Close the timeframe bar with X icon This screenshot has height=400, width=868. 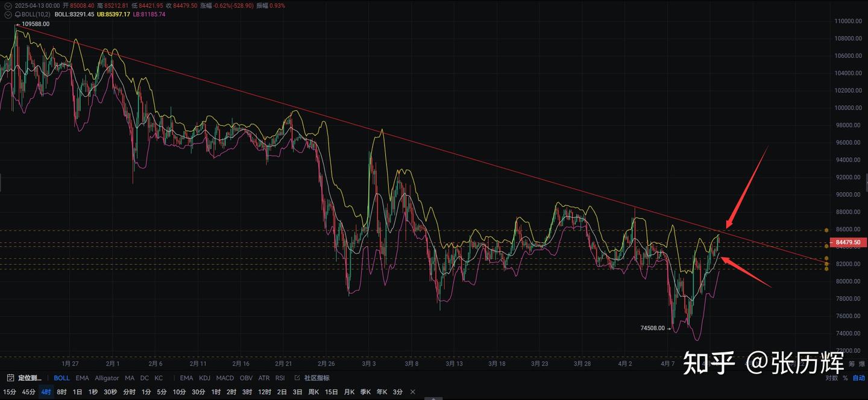click(413, 392)
